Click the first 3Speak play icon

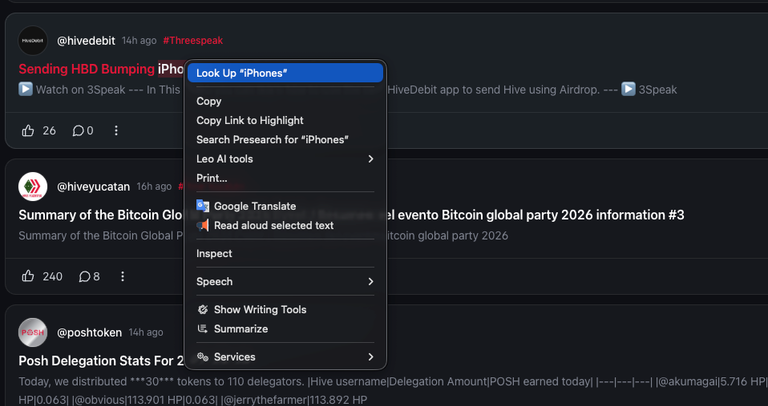25,90
